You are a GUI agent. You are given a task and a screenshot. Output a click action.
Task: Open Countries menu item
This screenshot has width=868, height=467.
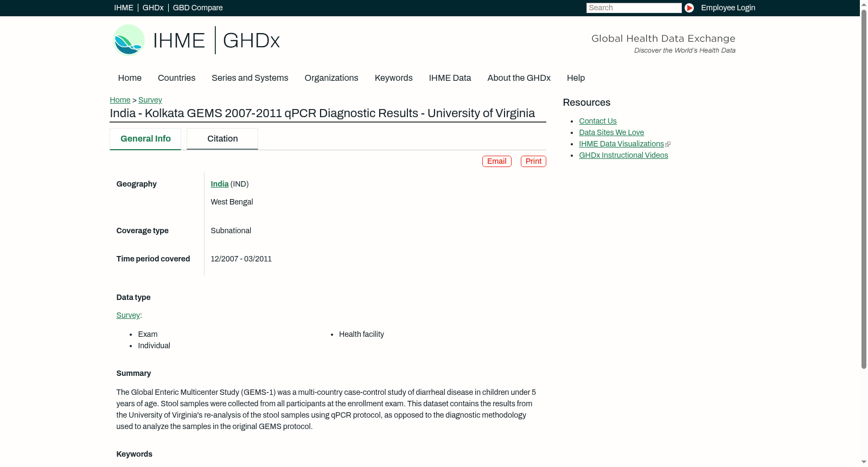(x=176, y=78)
